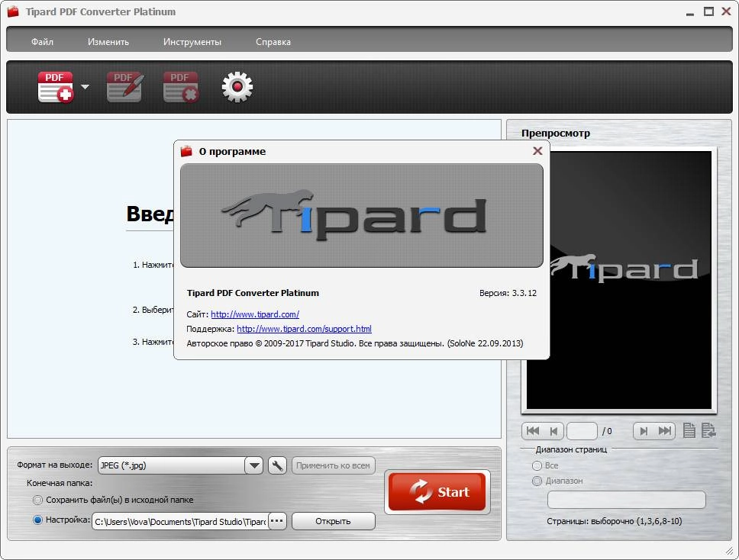Click the Применить ко всем button
Screen dimensions: 739x560
[333, 465]
